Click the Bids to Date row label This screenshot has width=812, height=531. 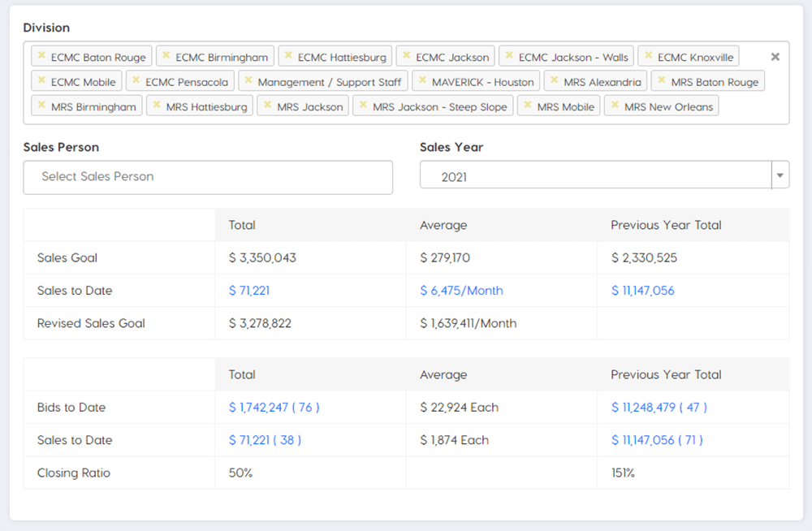(71, 408)
